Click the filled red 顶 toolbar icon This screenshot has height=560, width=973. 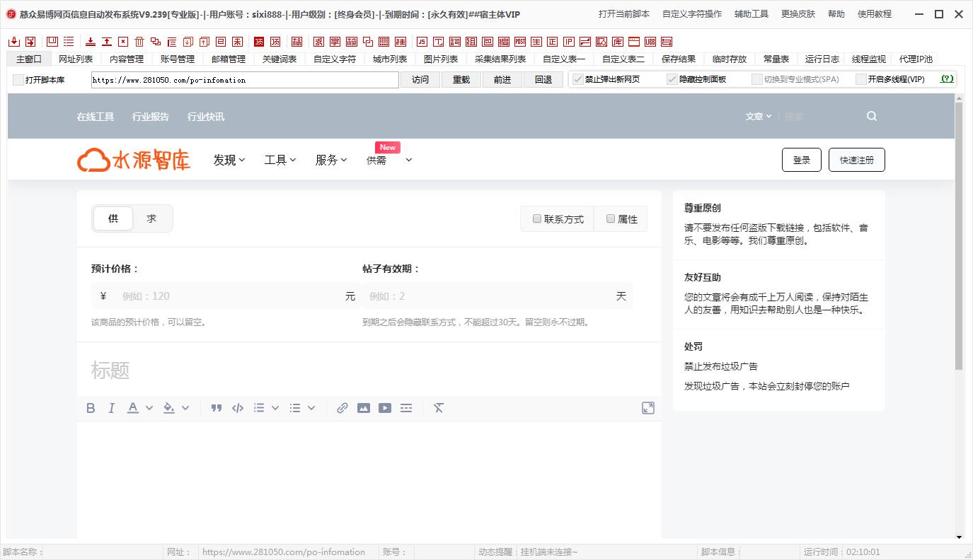tap(259, 42)
